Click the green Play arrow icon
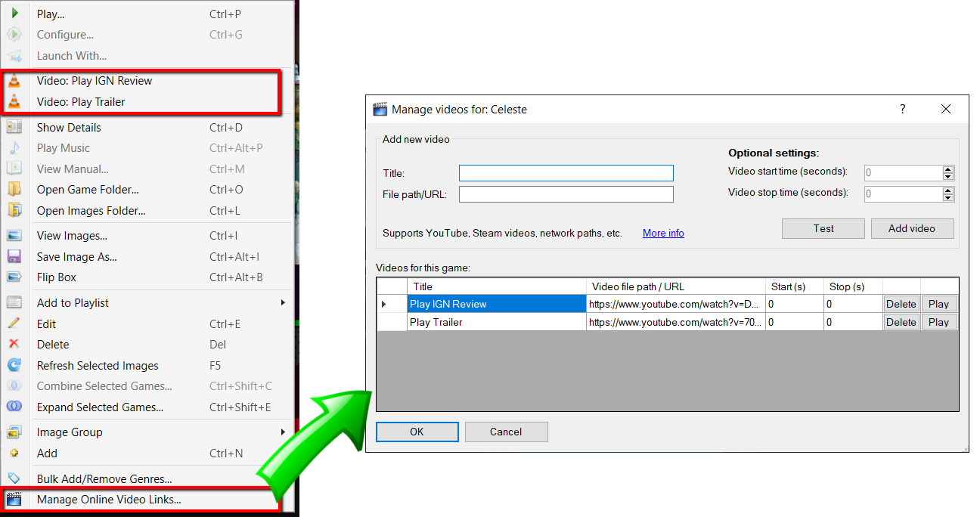 [x=14, y=14]
